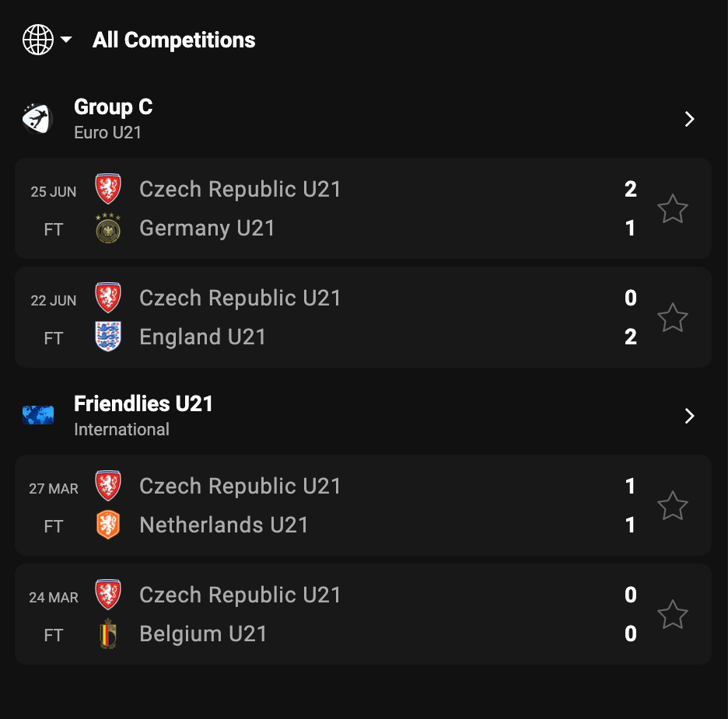Expand Friendlies U21 with the chevron arrow
This screenshot has width=728, height=719.
click(689, 416)
